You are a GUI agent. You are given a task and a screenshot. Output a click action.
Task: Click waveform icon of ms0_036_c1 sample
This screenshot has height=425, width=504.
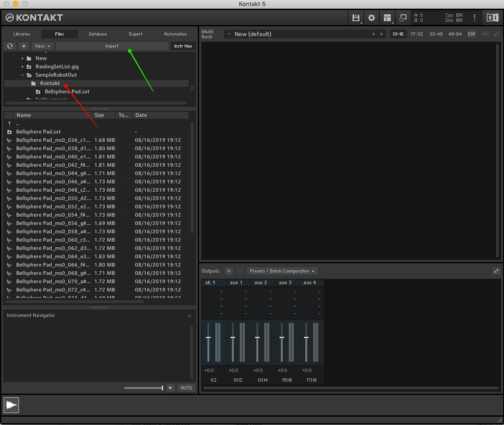click(x=9, y=140)
